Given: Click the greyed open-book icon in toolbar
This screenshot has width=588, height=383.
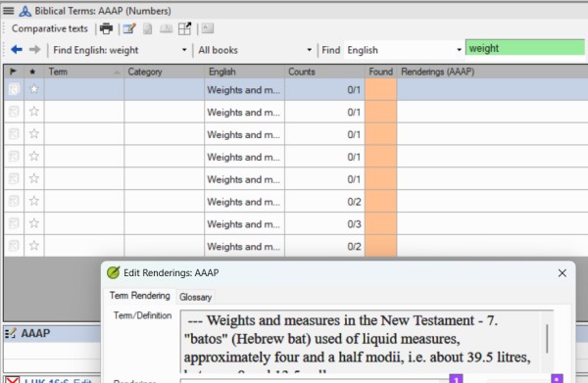Looking at the screenshot, I should [167, 28].
